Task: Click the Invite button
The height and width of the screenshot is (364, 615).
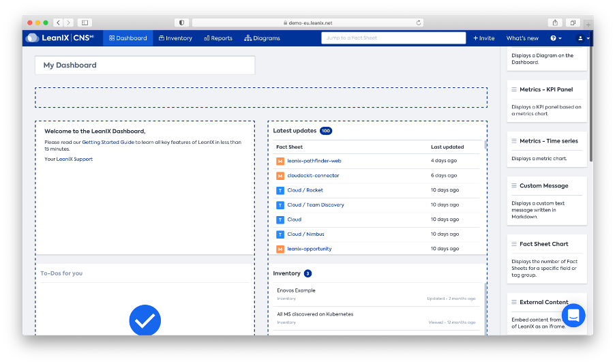Action: click(x=483, y=38)
